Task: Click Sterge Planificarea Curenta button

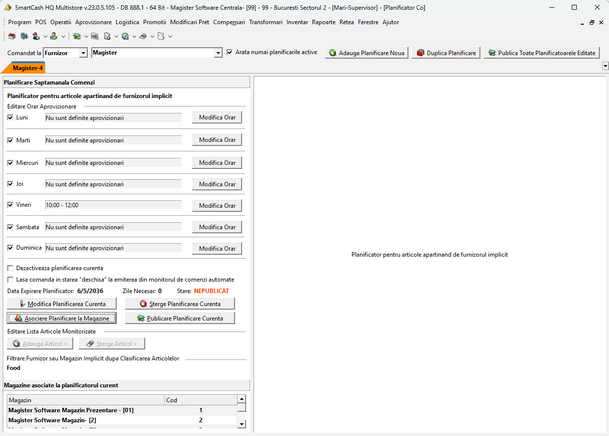Action: coord(180,304)
